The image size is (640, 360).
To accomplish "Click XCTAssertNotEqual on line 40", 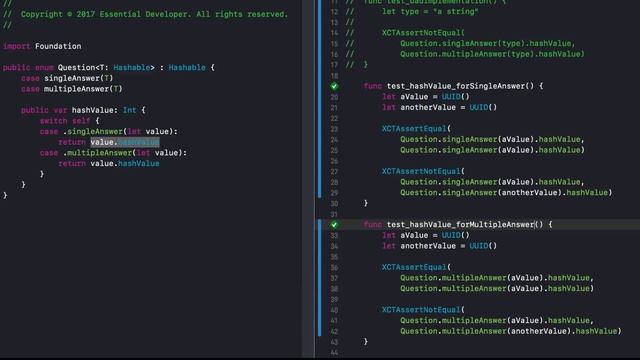I will pyautogui.click(x=421, y=309).
